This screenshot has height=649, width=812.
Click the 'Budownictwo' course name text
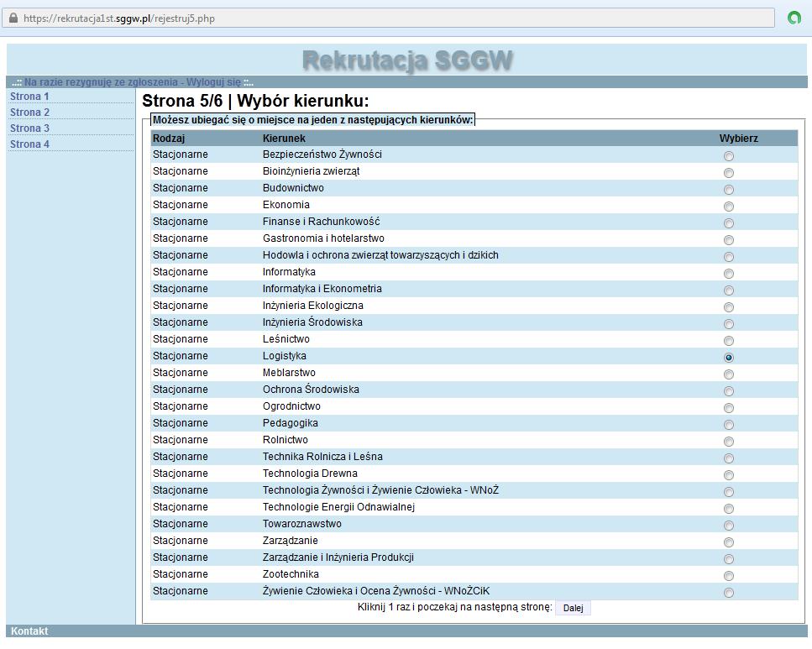point(293,188)
